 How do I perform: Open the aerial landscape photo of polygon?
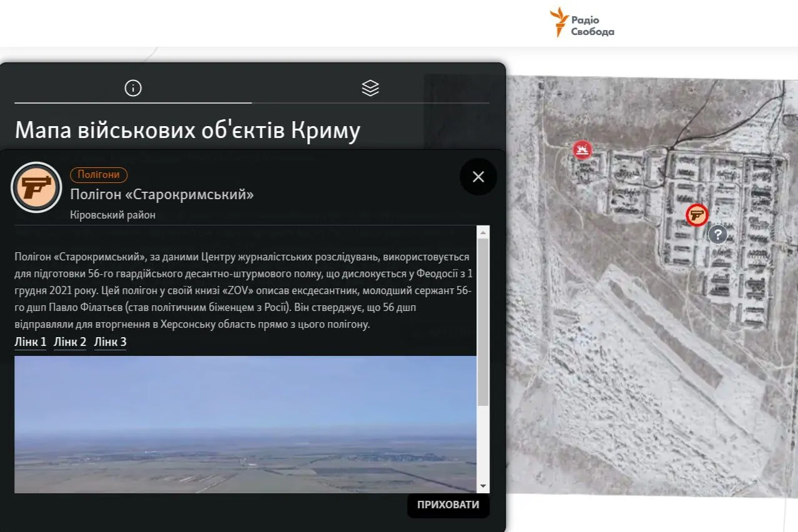coord(245,424)
